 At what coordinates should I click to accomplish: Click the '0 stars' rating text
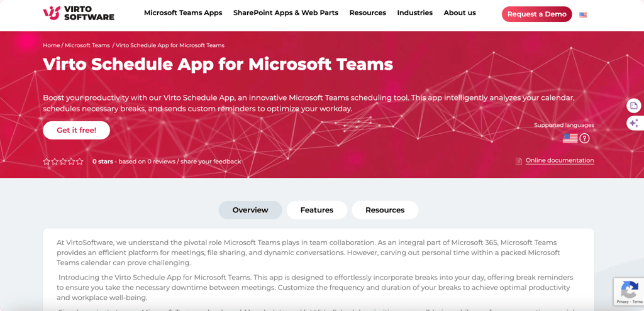point(103,161)
